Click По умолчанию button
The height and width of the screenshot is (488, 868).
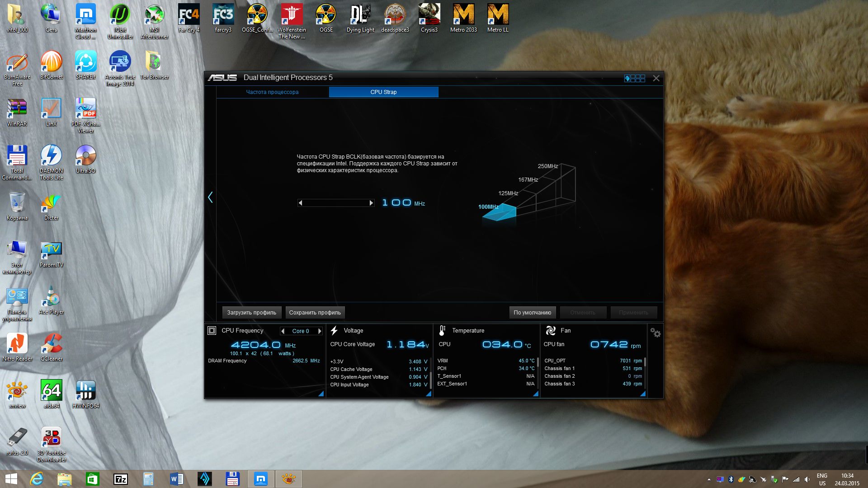(x=532, y=312)
